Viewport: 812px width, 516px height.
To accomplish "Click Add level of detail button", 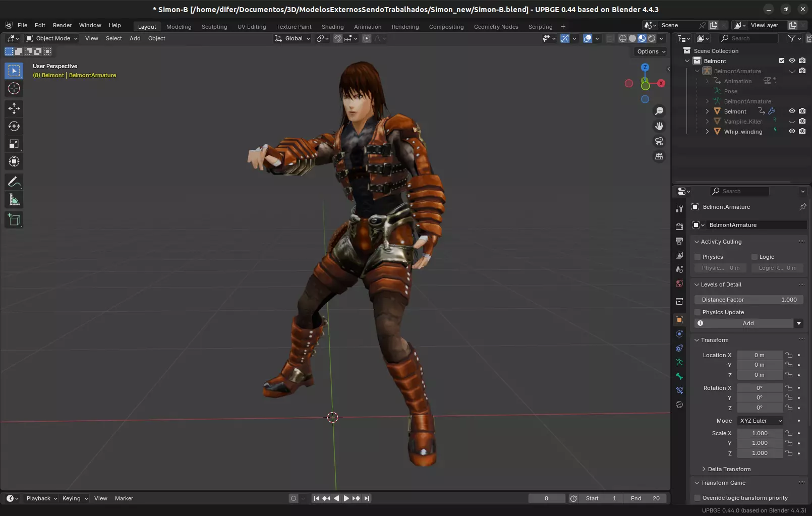I will click(744, 323).
